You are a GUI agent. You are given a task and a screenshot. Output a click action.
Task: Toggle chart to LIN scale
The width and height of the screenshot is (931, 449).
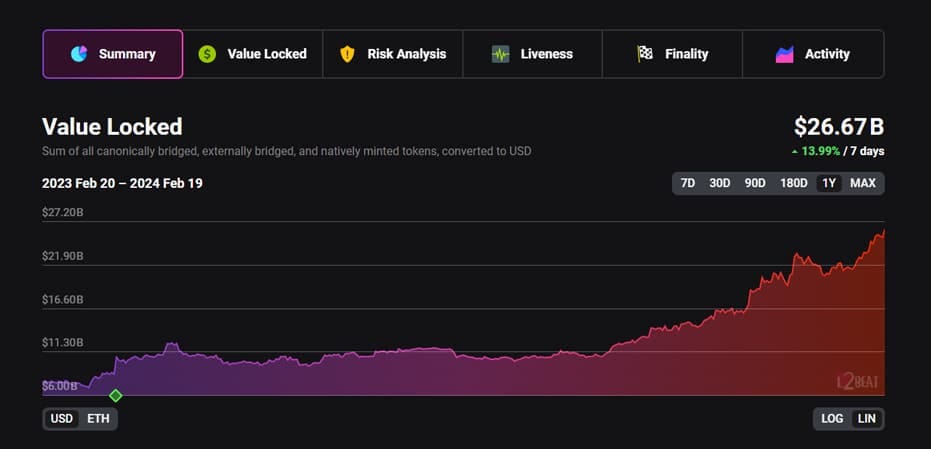867,419
